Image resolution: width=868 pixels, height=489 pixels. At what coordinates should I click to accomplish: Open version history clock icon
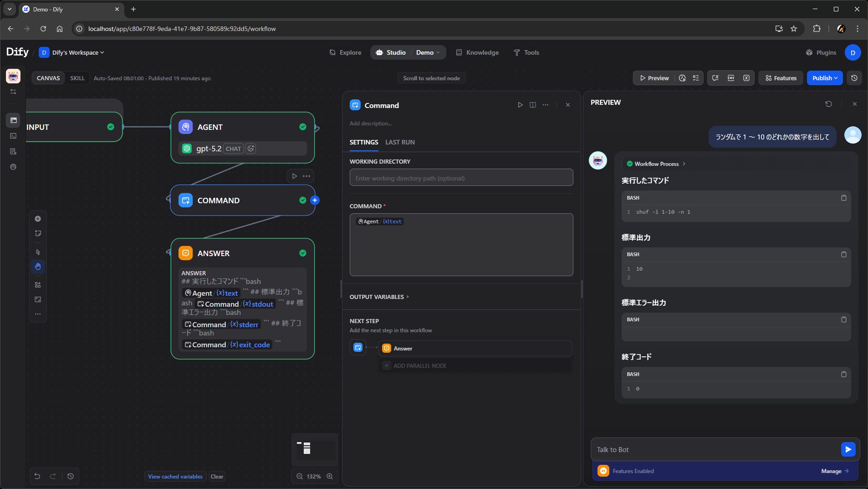(854, 78)
